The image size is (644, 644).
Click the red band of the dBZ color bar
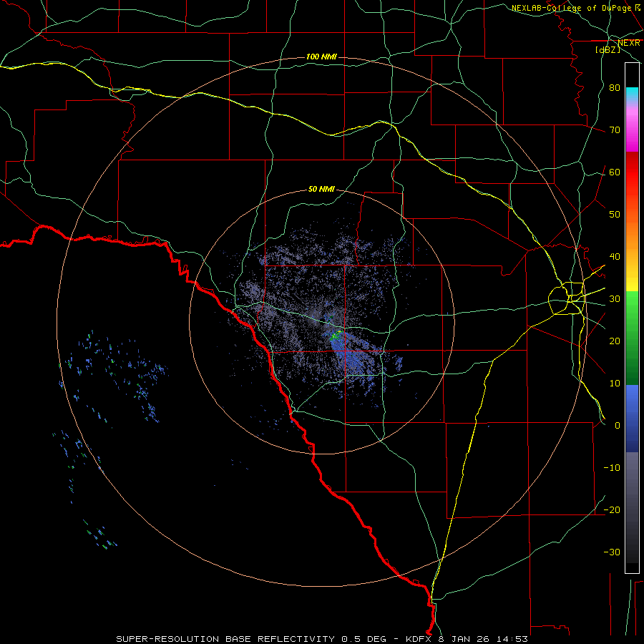pyautogui.click(x=632, y=172)
